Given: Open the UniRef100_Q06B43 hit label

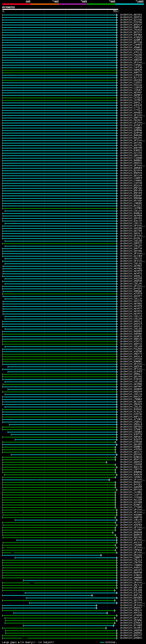Looking at the screenshot, I should click(131, 638).
